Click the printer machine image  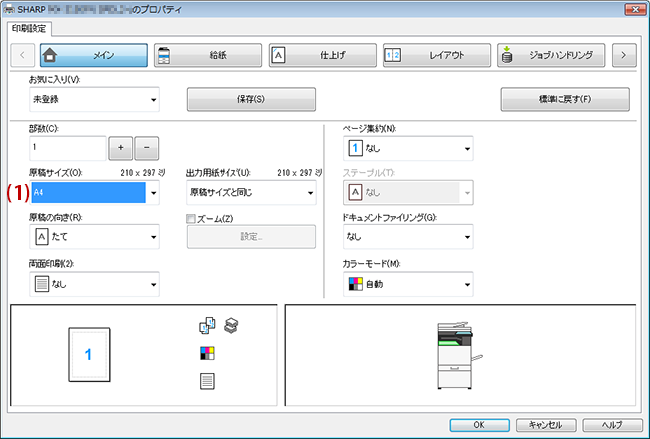click(x=460, y=355)
